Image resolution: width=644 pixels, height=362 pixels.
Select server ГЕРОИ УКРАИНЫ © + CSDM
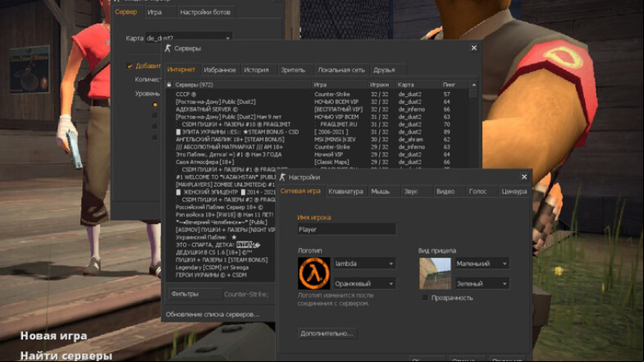[x=221, y=275]
